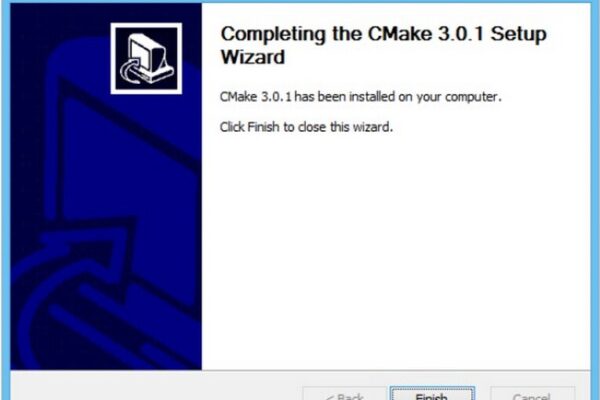Click the 'has been installed on your computer' message
This screenshot has width=600, height=400.
point(360,97)
